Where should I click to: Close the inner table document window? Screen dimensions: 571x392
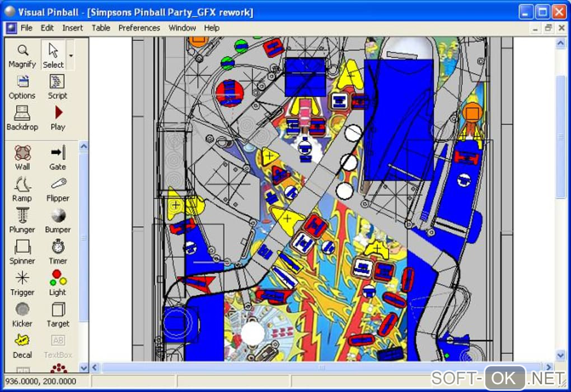point(561,29)
